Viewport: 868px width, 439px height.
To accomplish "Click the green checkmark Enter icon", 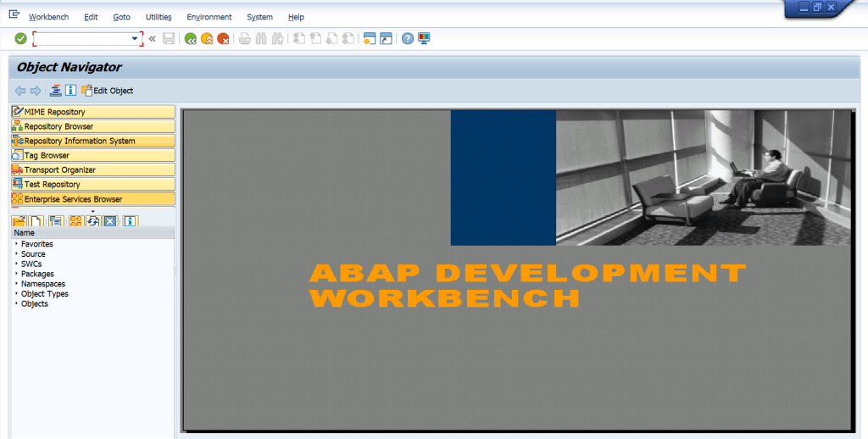I will tap(20, 39).
